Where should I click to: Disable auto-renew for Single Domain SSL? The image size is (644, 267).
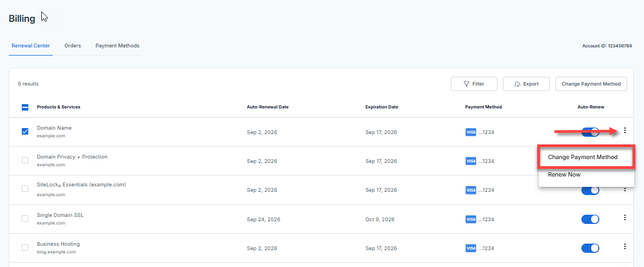pyautogui.click(x=590, y=219)
